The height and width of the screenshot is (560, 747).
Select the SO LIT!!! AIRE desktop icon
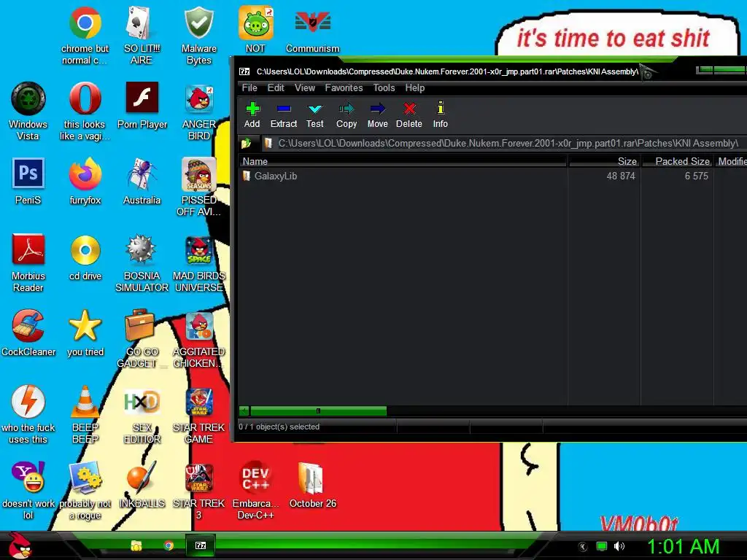tap(142, 36)
